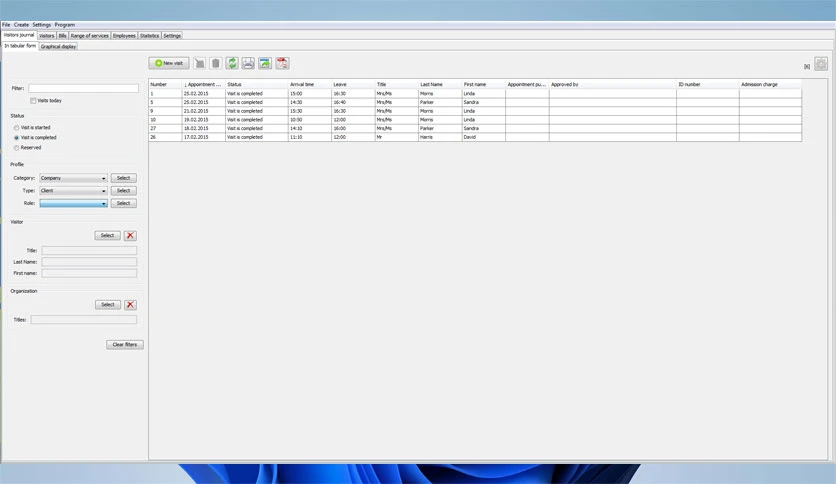Click the New visit button
The image size is (836, 484).
pyautogui.click(x=169, y=63)
